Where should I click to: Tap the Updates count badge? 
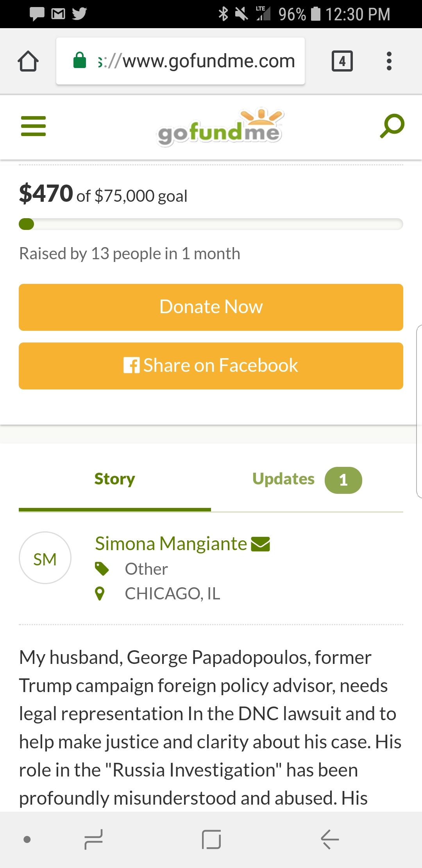pyautogui.click(x=343, y=480)
